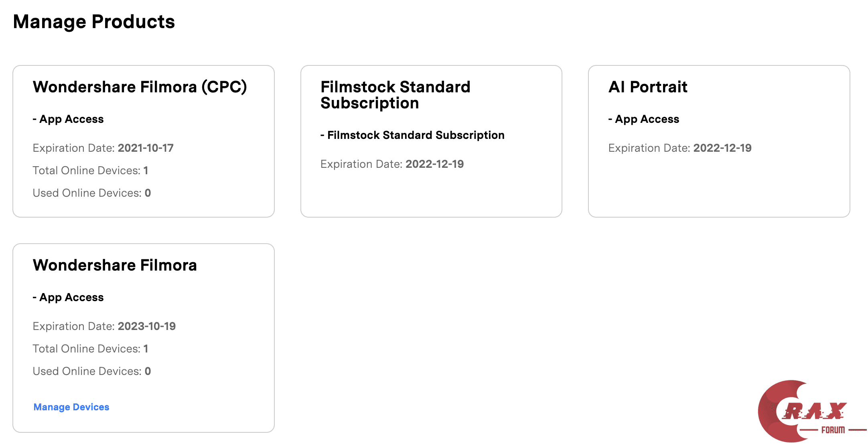Click the FORUM label under Crax logo
Viewport: 868px width, 444px height.
(x=833, y=430)
